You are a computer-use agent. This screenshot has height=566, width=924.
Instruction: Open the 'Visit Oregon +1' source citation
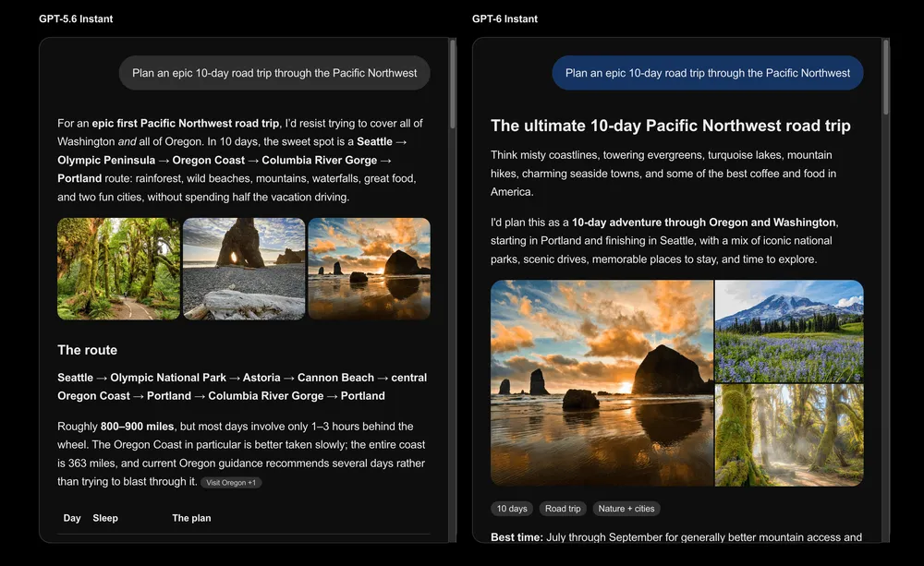coord(231,482)
